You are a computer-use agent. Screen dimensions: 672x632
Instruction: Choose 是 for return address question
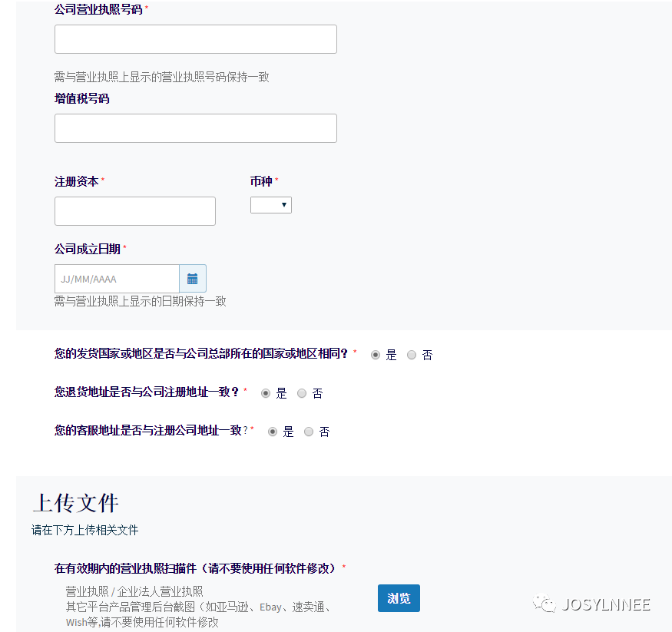point(266,393)
